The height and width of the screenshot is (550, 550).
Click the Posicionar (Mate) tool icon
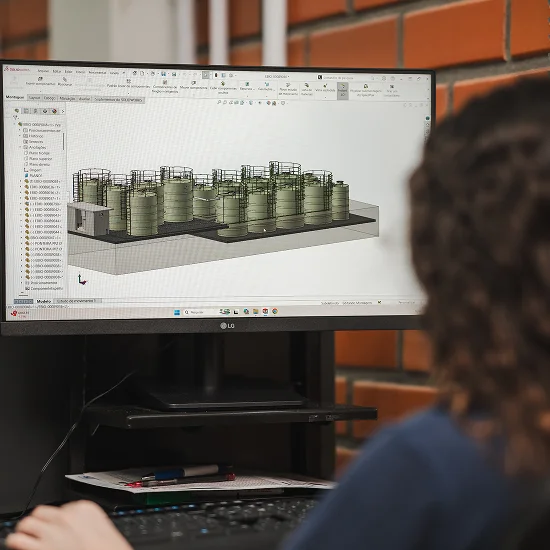point(65,81)
